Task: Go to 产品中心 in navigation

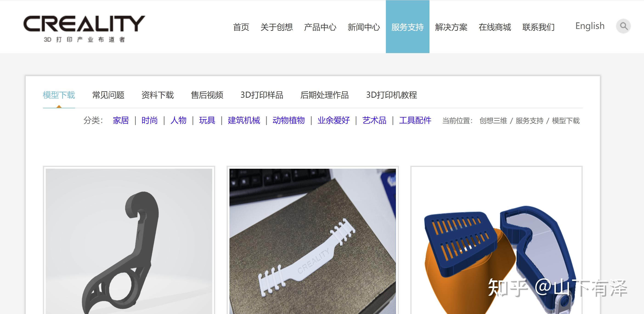Action: point(320,27)
